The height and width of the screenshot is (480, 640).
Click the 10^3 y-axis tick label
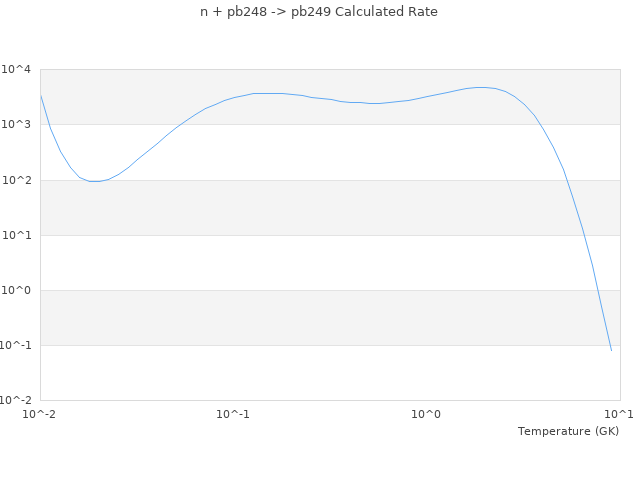16,125
